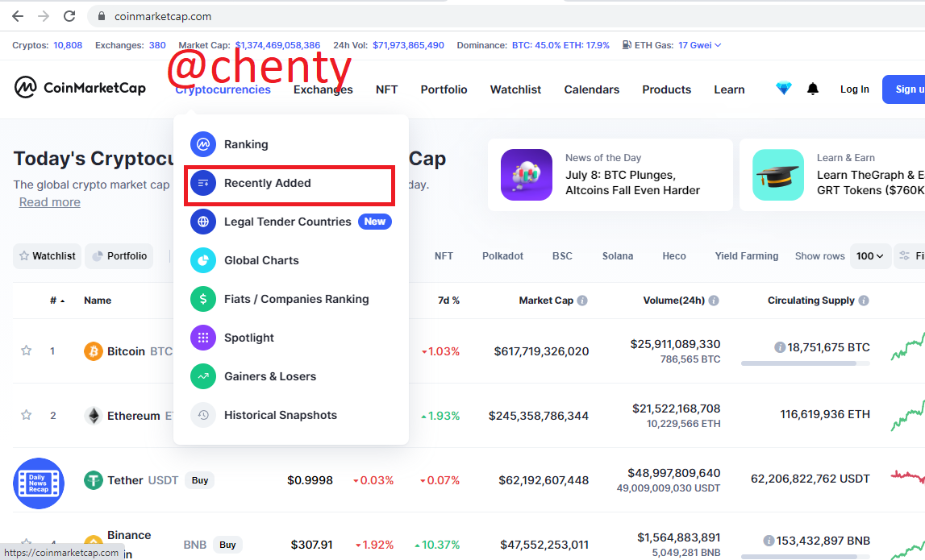Switch to the Heco category tab

tap(673, 256)
